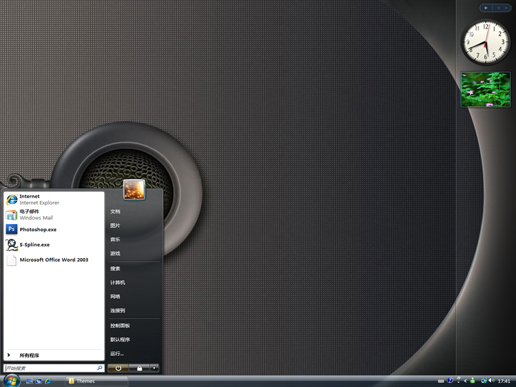Launch Microsoft Office Word 2003
The width and height of the screenshot is (516, 387).
point(54,260)
